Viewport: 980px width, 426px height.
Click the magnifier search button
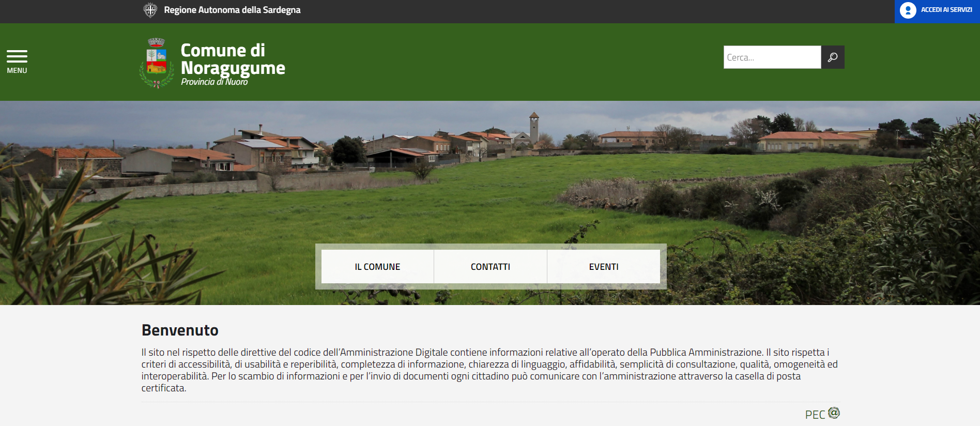click(x=833, y=57)
